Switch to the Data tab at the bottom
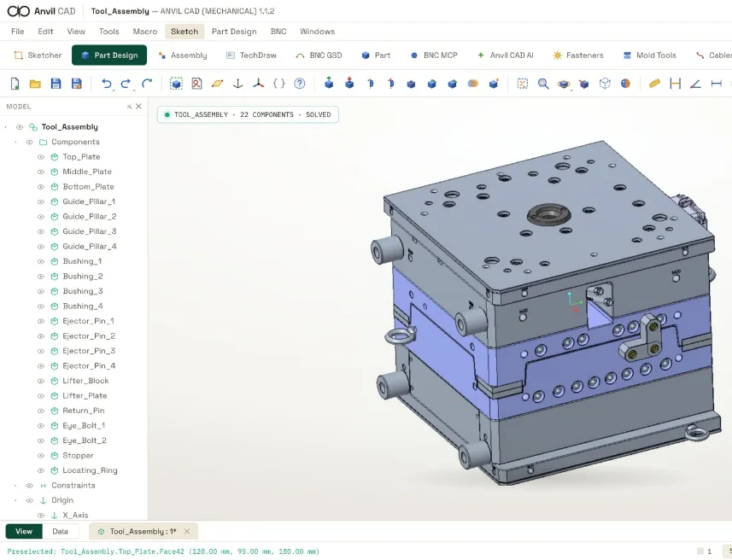732x560 pixels. 61,531
